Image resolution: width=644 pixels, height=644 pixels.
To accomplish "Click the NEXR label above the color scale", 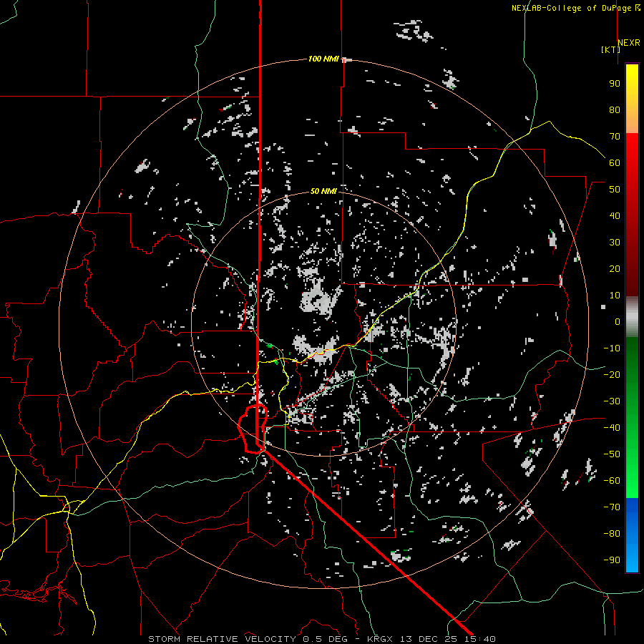I will tap(629, 42).
